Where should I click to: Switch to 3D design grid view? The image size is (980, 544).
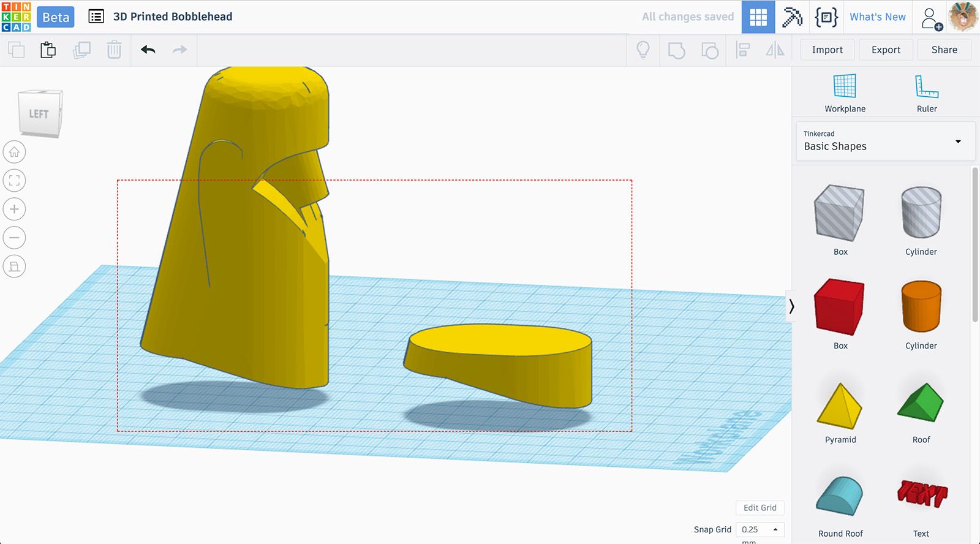(758, 17)
